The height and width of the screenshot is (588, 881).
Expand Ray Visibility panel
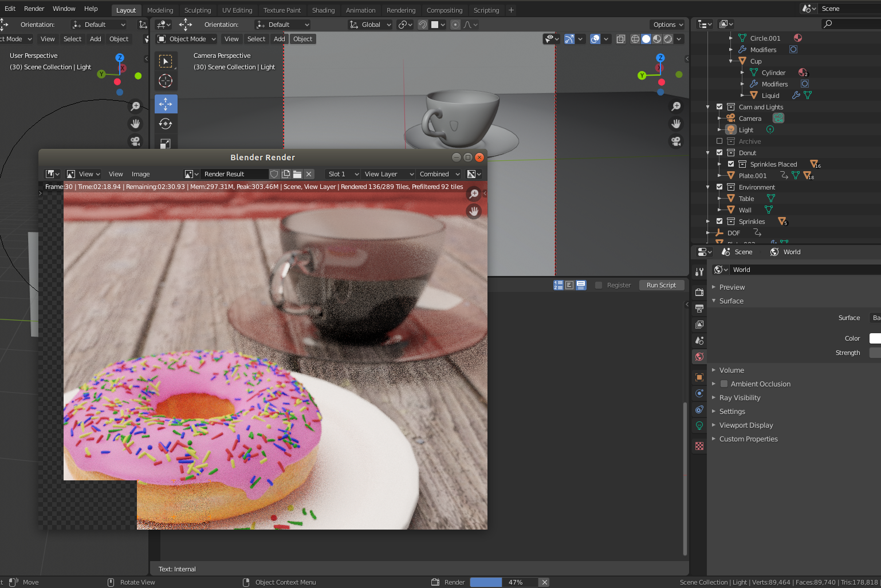coord(714,398)
